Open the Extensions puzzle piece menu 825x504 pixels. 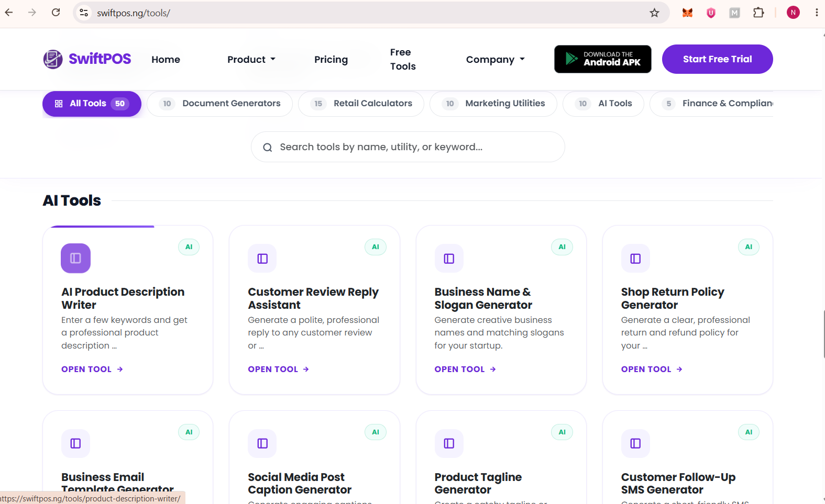758,13
